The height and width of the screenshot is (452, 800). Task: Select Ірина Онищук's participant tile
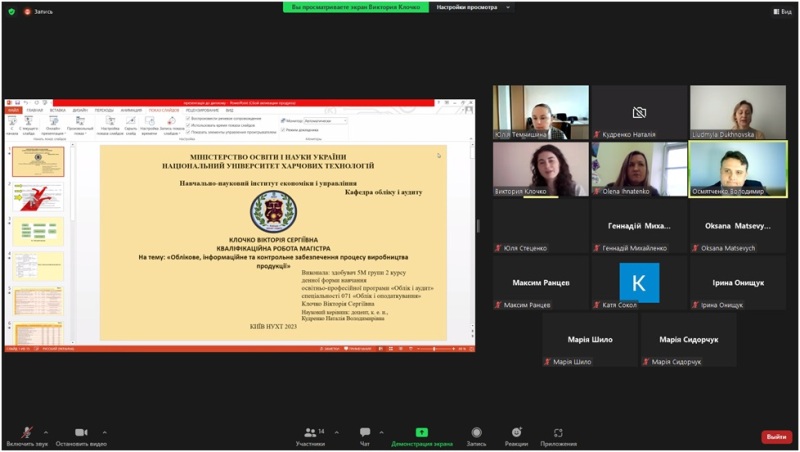point(738,283)
